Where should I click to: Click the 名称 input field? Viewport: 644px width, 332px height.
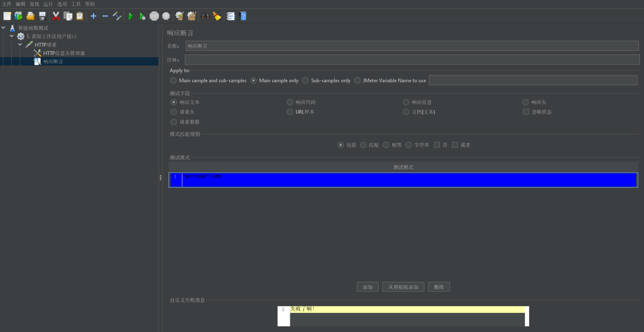412,46
